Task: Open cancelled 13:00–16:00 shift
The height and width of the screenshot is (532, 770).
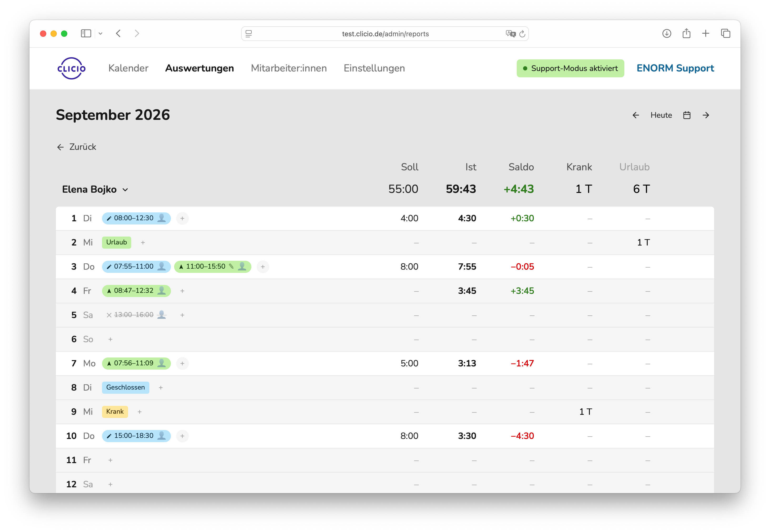Action: click(136, 315)
